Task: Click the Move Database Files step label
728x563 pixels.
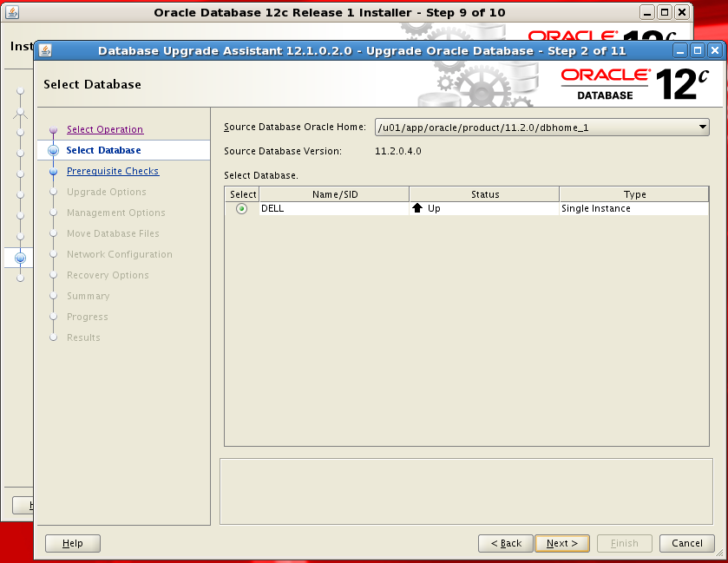Action: tap(113, 233)
